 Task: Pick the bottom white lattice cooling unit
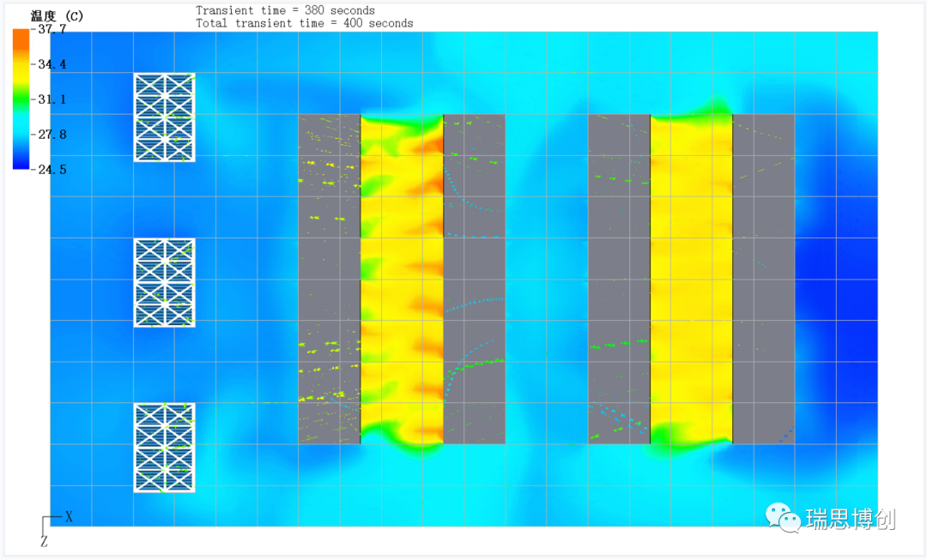point(164,447)
